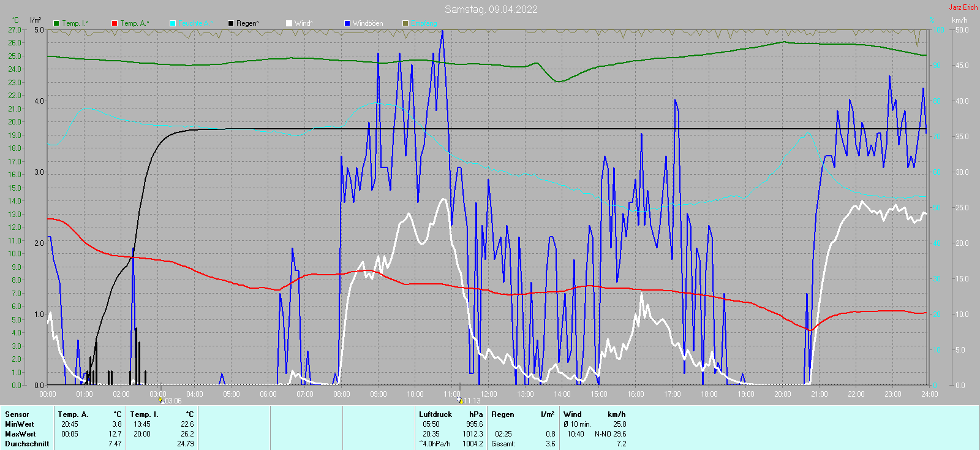Click the 'Regen' column header in table
This screenshot has height=450, width=980.
click(x=503, y=414)
